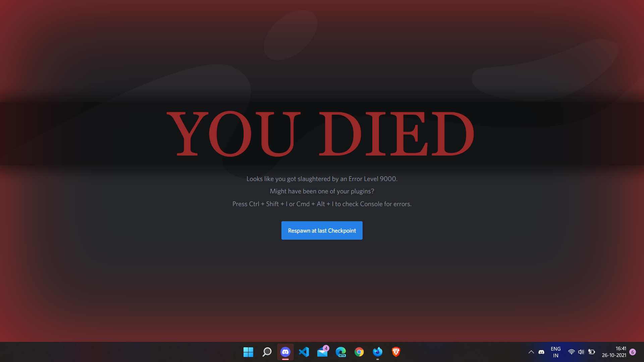Expand hidden system tray icons chevron

pyautogui.click(x=531, y=352)
